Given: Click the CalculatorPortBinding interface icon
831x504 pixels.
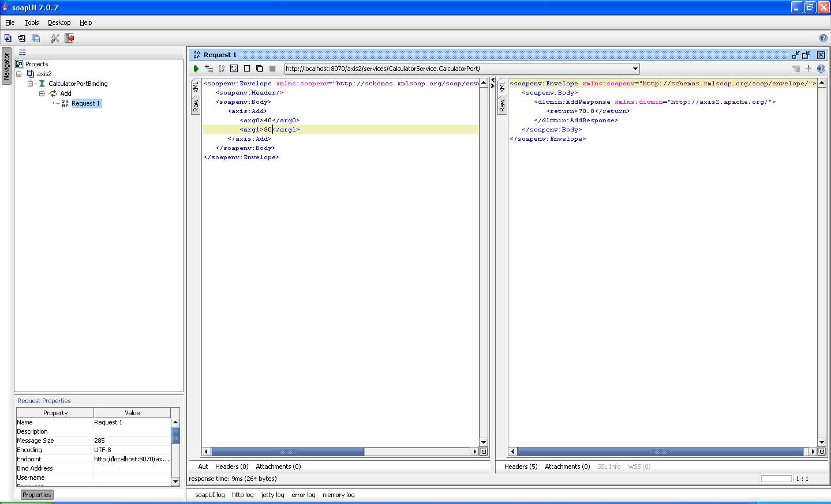Looking at the screenshot, I should click(42, 84).
